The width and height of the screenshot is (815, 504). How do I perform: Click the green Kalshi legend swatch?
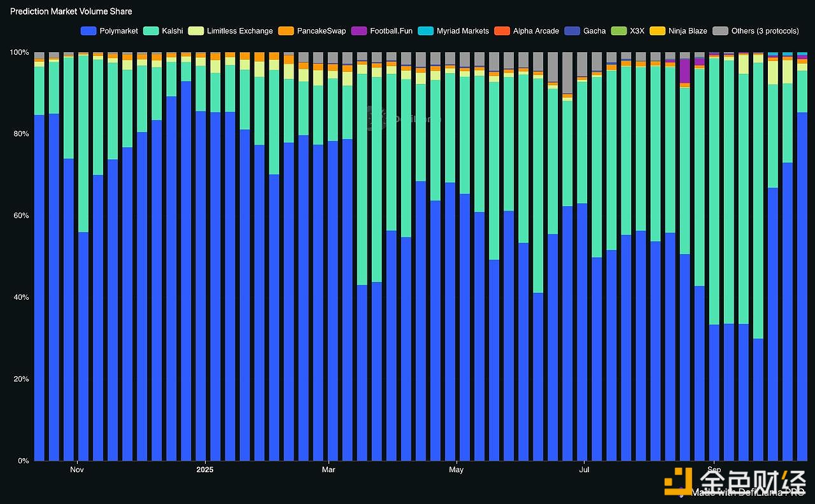(151, 31)
